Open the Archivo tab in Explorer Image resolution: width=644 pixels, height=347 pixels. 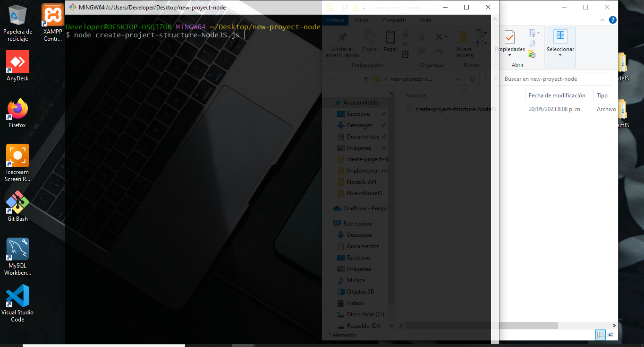335,20
